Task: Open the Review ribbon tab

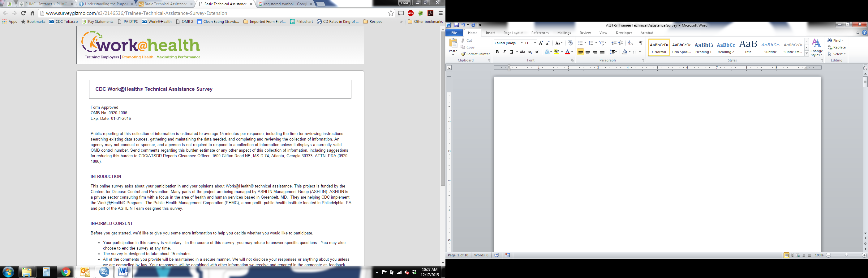Action: pyautogui.click(x=585, y=33)
